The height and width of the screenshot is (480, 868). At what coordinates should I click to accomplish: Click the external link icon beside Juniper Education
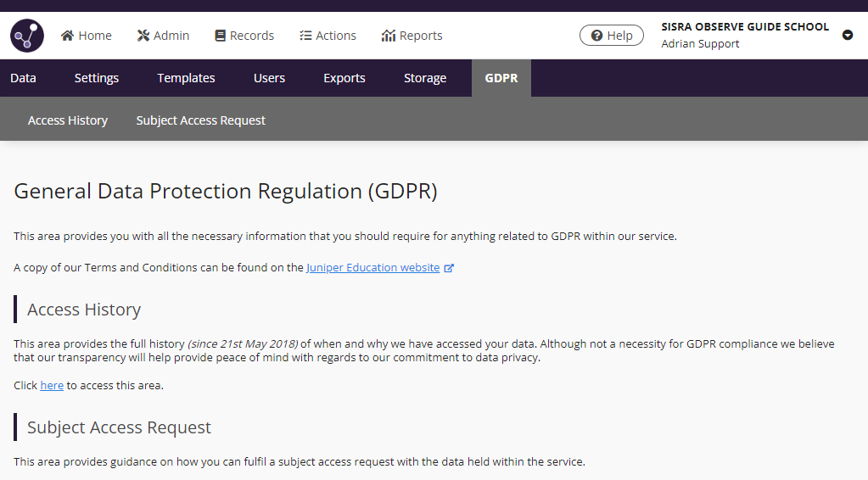coord(449,268)
